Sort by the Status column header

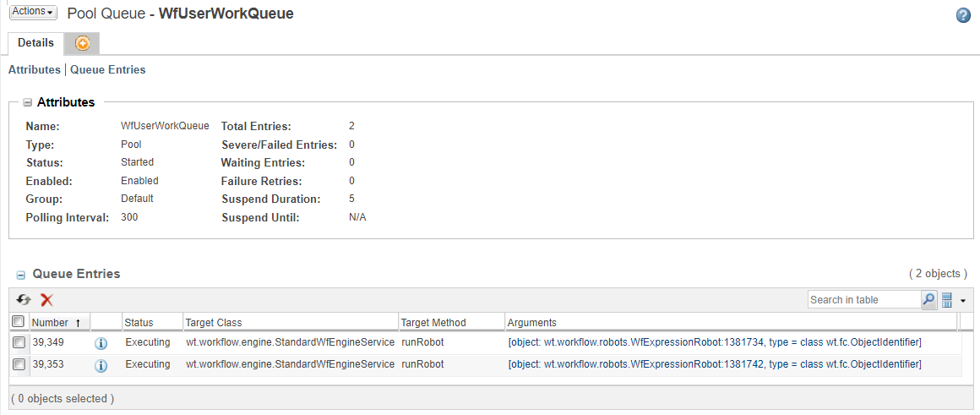coord(152,323)
